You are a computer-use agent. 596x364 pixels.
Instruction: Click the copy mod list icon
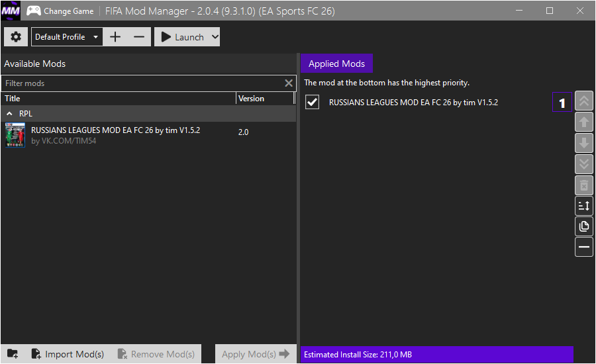tap(584, 226)
